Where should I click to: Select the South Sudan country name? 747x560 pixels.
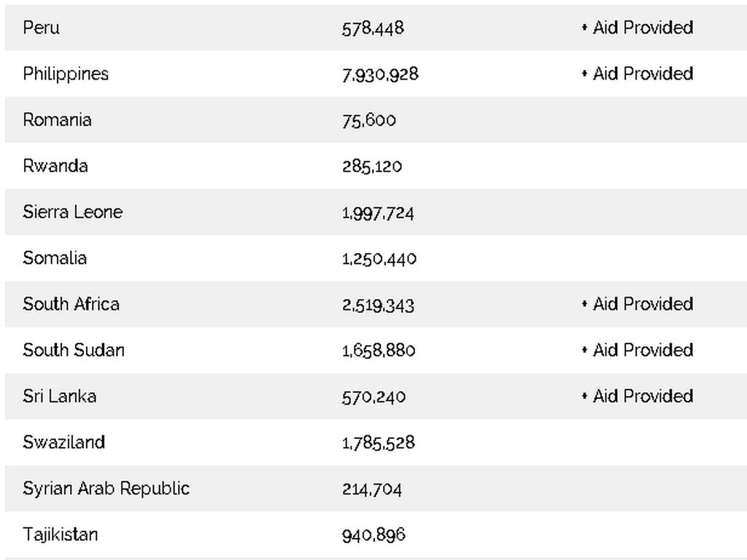tap(74, 350)
